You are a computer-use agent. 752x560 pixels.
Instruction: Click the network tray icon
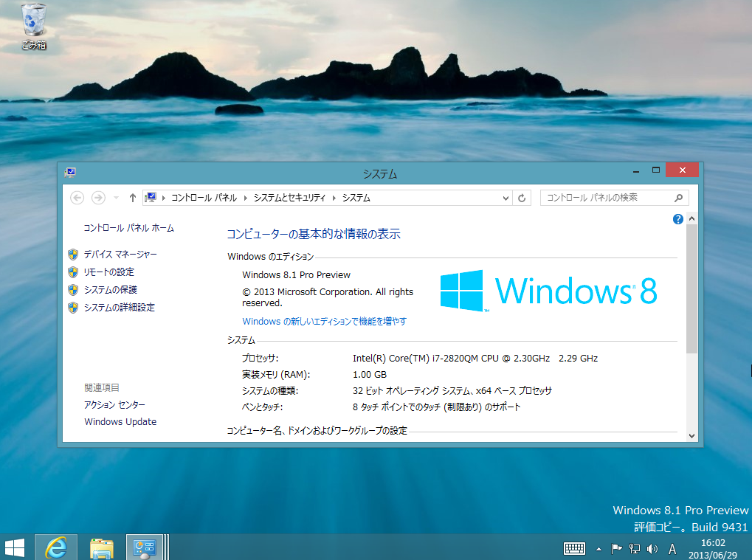(x=635, y=548)
